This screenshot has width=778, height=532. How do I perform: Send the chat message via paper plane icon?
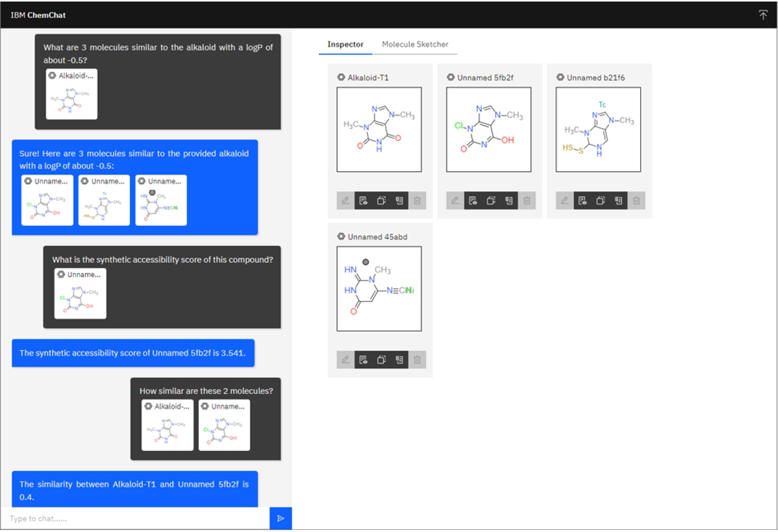tap(281, 518)
